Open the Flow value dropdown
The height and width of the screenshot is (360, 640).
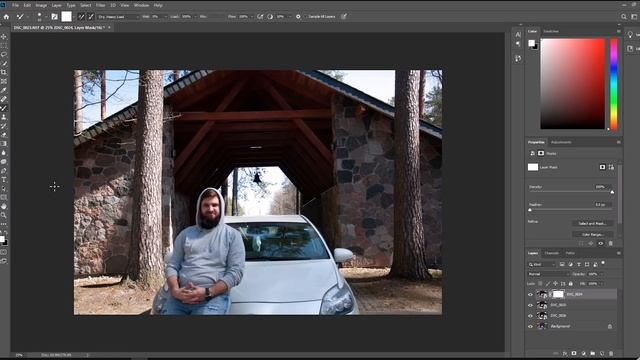pos(252,17)
